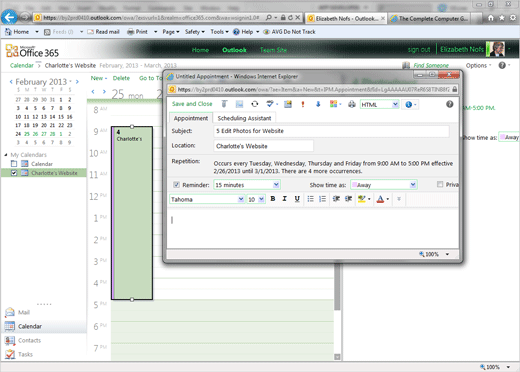
Task: Click the help question mark in appointment window
Action: pos(450,104)
